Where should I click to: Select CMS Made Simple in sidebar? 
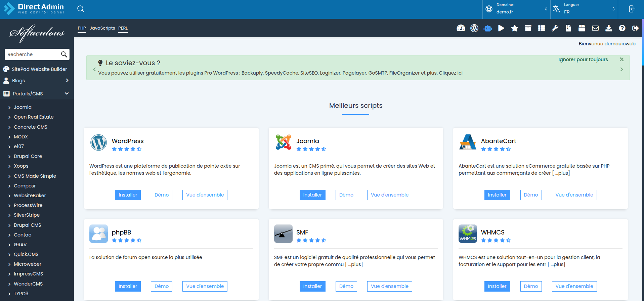[35, 176]
